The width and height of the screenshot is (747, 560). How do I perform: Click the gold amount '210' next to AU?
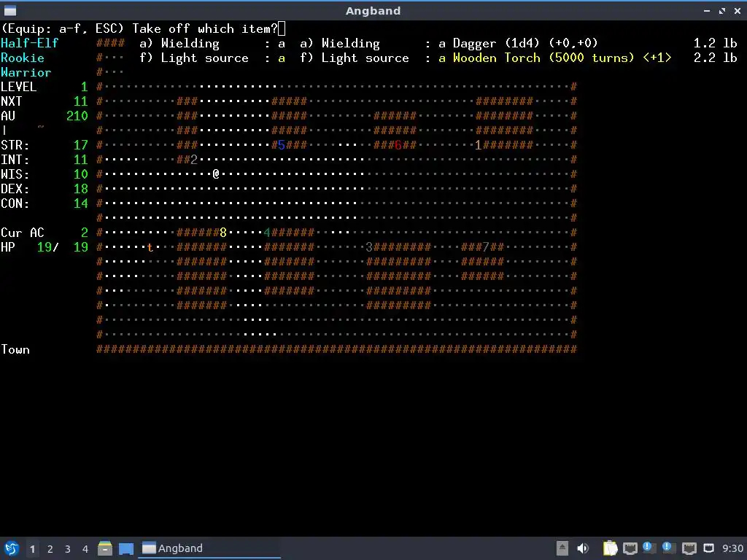pyautogui.click(x=77, y=116)
